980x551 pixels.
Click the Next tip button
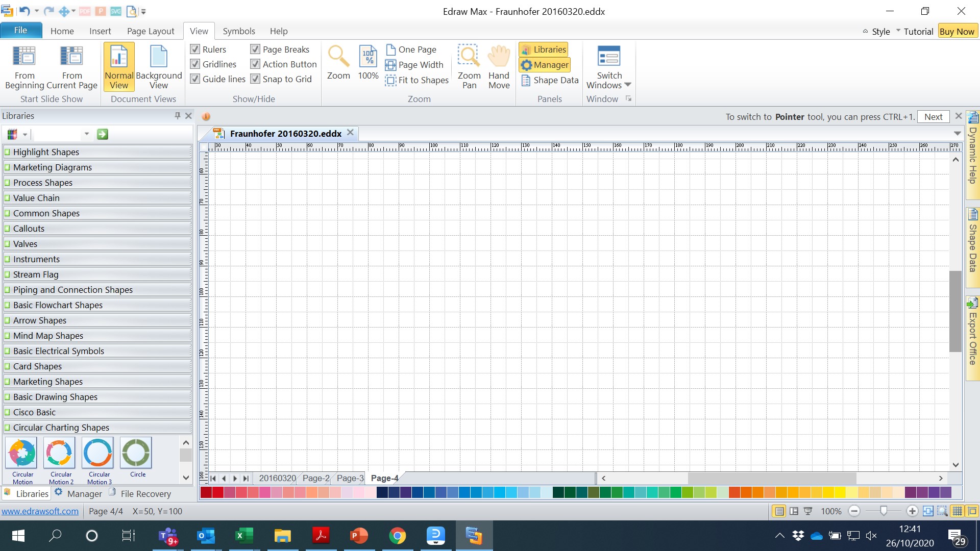click(933, 117)
